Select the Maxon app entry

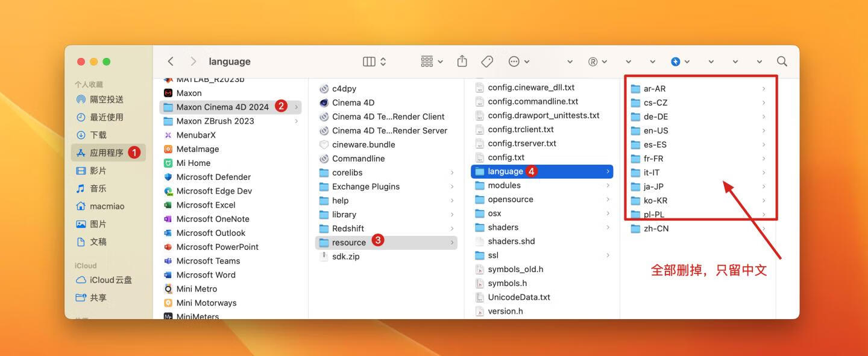[231, 93]
